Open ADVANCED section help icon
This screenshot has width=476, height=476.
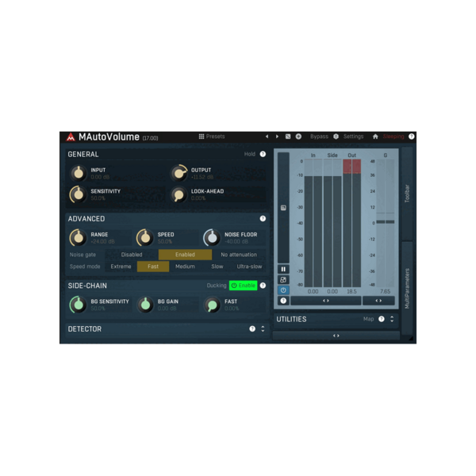pos(263,219)
